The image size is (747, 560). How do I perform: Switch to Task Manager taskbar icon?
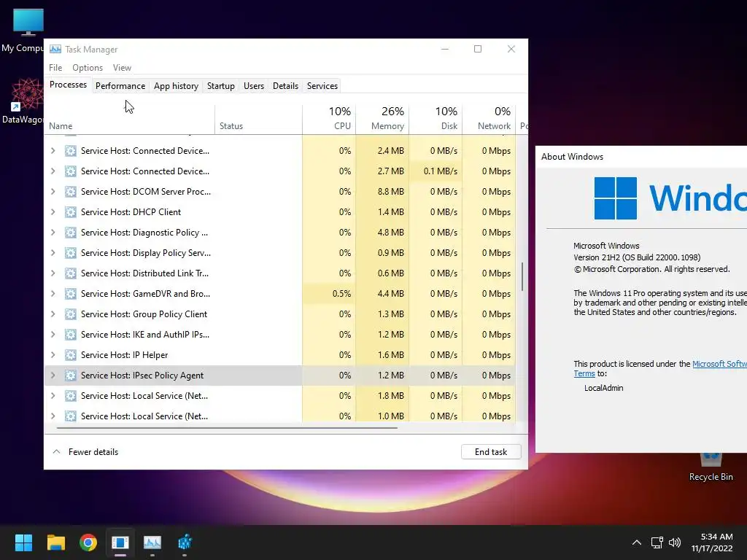tap(152, 542)
